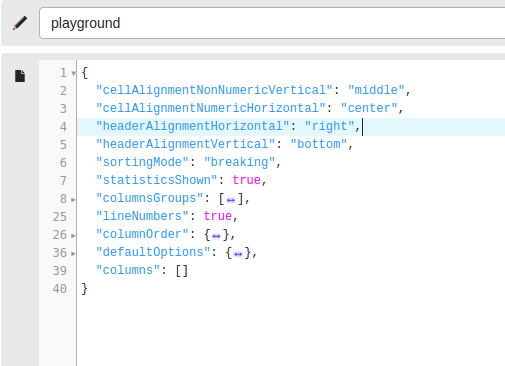This screenshot has height=366, width=505.
Task: Unfold the collapsed defaultOptions placeholder marker
Action: point(238,254)
